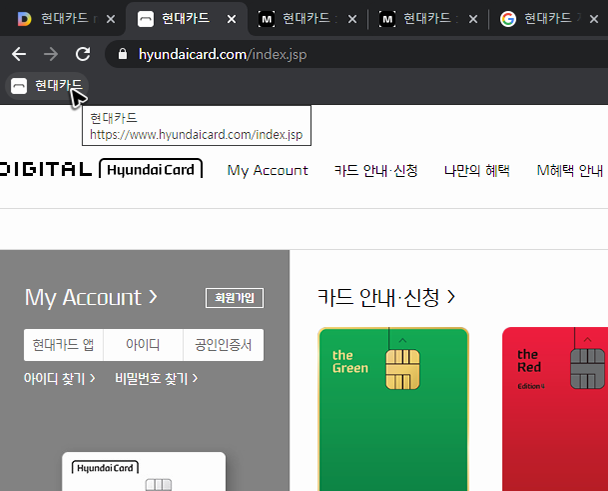Close the fourth tab with M icon

[x=473, y=19]
